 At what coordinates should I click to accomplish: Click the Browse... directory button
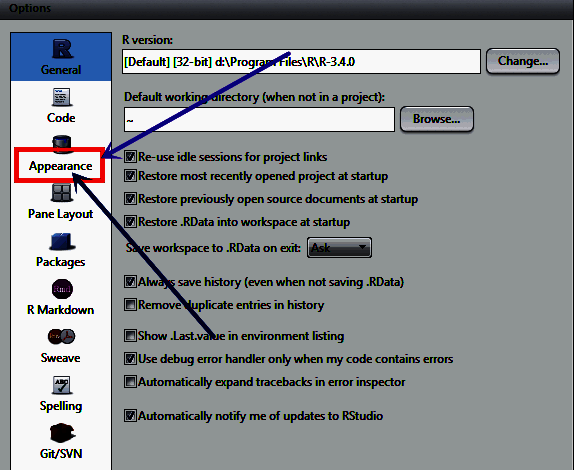pyautogui.click(x=437, y=119)
